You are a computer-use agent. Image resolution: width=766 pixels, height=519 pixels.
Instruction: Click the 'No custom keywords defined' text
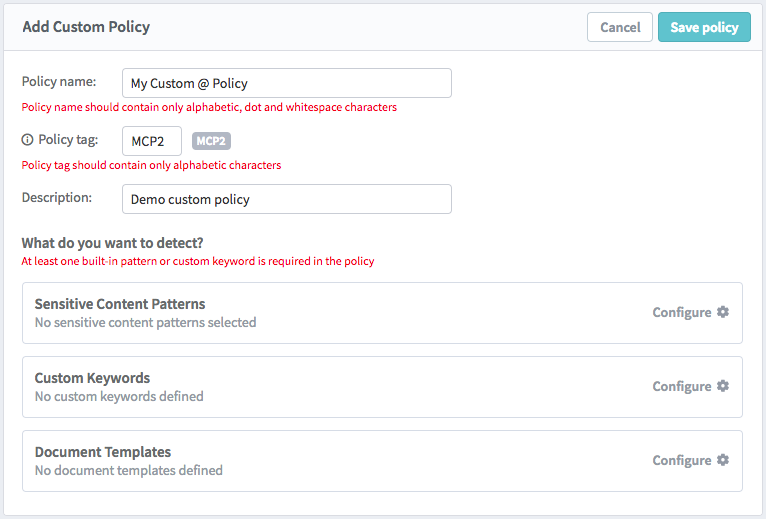pos(119,396)
